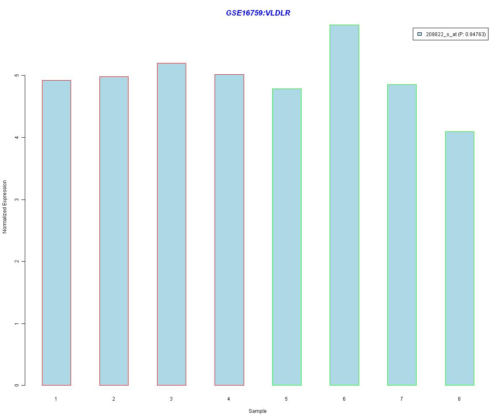
Task: Click the chart title GSE16759:VLDLR
Action: tap(258, 13)
